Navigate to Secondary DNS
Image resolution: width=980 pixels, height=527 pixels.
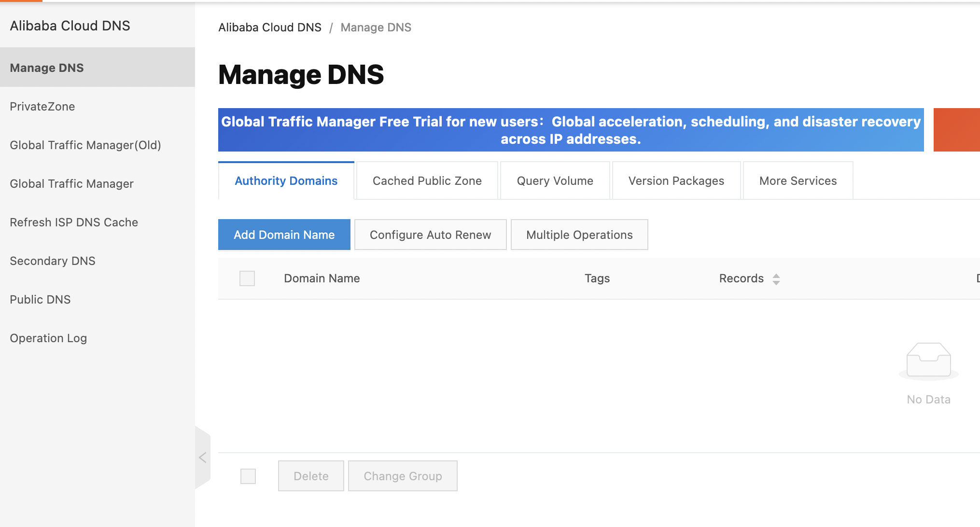(x=98, y=261)
